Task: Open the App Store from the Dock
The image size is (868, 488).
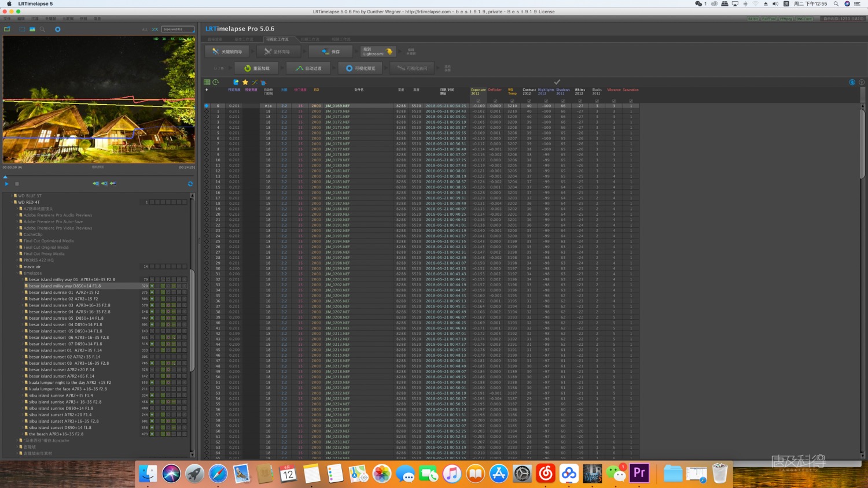Action: 498,473
